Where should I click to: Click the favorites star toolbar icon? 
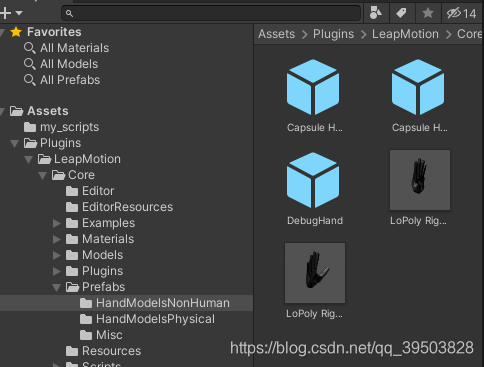428,13
